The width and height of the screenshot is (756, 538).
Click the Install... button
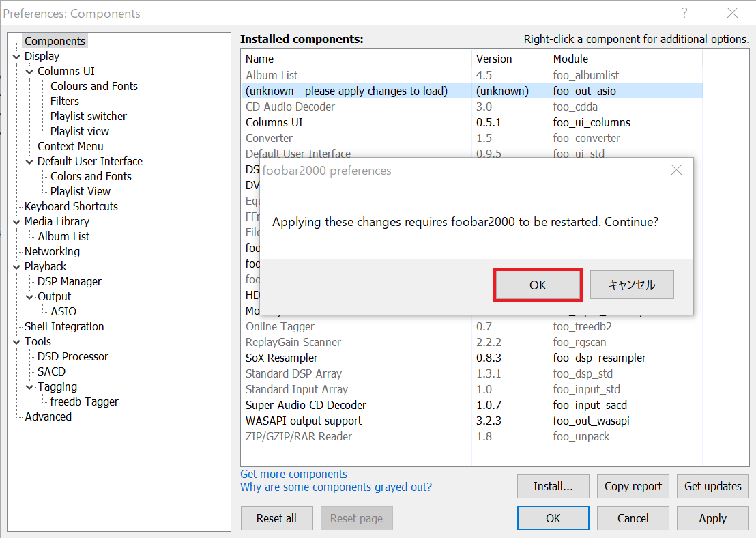point(553,486)
